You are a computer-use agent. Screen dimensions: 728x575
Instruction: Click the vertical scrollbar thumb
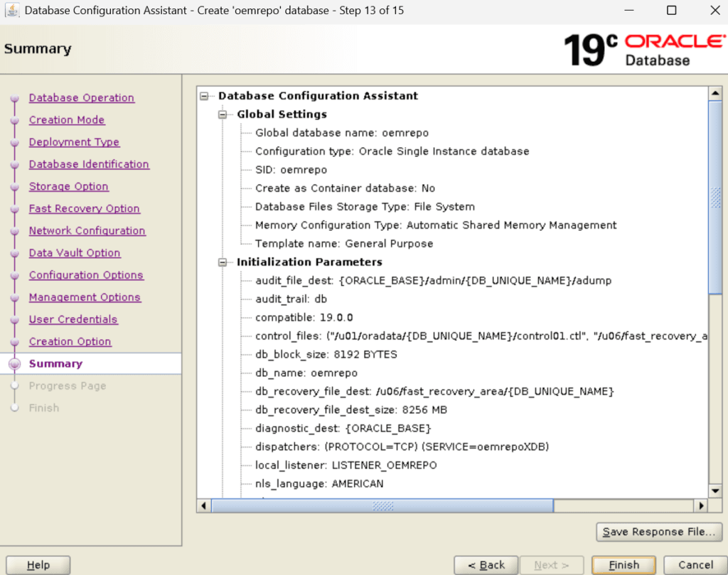point(715,198)
